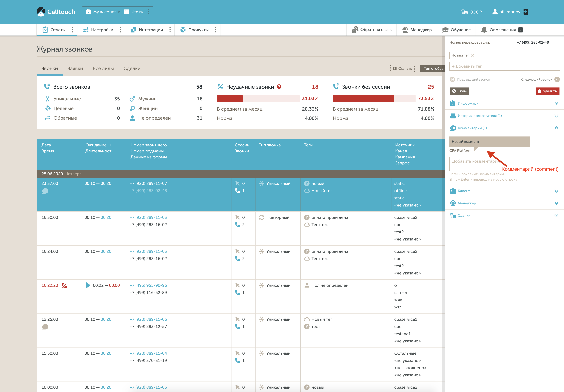The width and height of the screenshot is (564, 392).
Task: Open caller +7 (495) 955-90-96
Action: (x=148, y=285)
